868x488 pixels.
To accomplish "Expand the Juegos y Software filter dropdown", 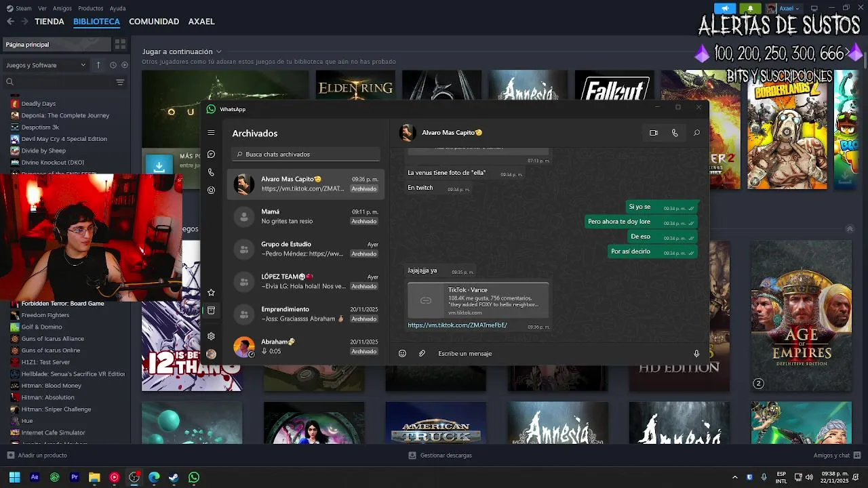I will 46,65.
